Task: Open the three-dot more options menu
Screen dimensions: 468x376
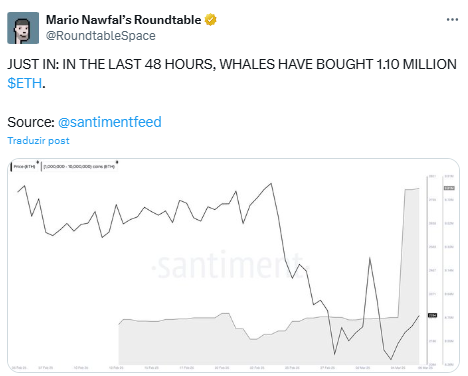Action: [x=452, y=20]
